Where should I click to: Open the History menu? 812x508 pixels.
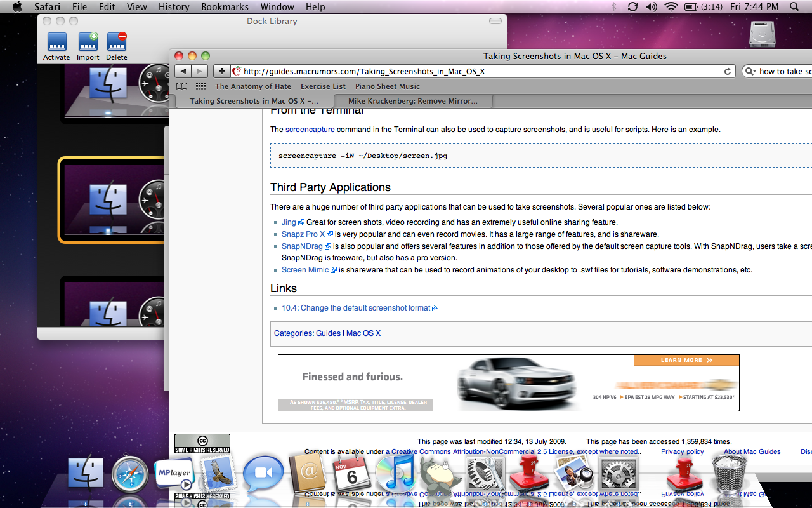click(174, 7)
